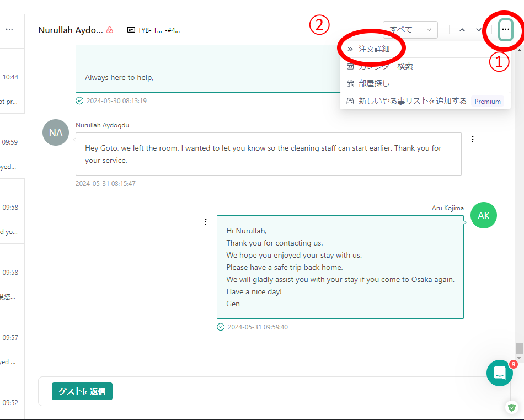Image resolution: width=524 pixels, height=420 pixels.
Task: Select 注文詳細 from the menu
Action: coord(374,49)
